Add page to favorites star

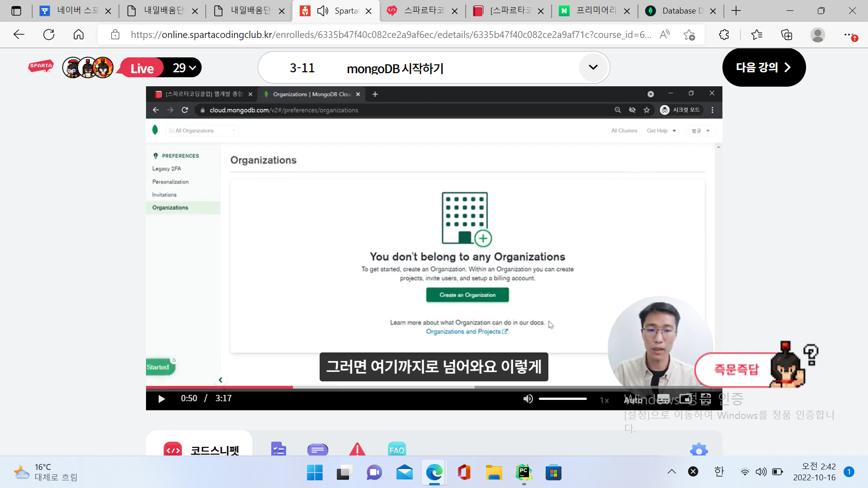click(x=689, y=34)
